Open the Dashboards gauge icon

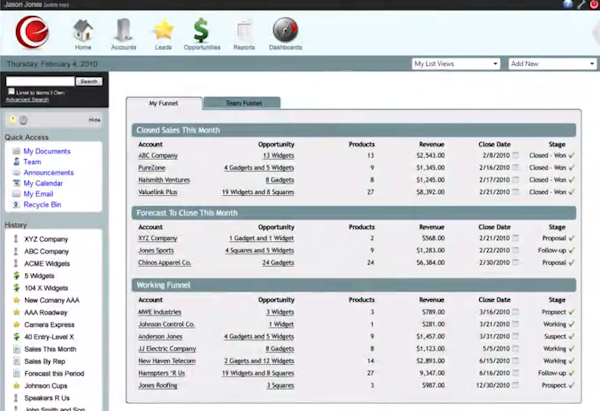(x=285, y=29)
